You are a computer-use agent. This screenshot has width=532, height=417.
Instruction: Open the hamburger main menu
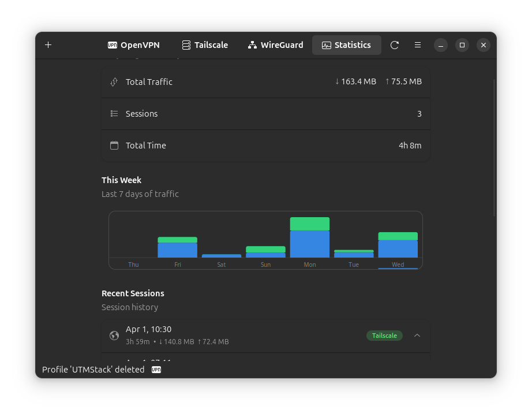418,45
